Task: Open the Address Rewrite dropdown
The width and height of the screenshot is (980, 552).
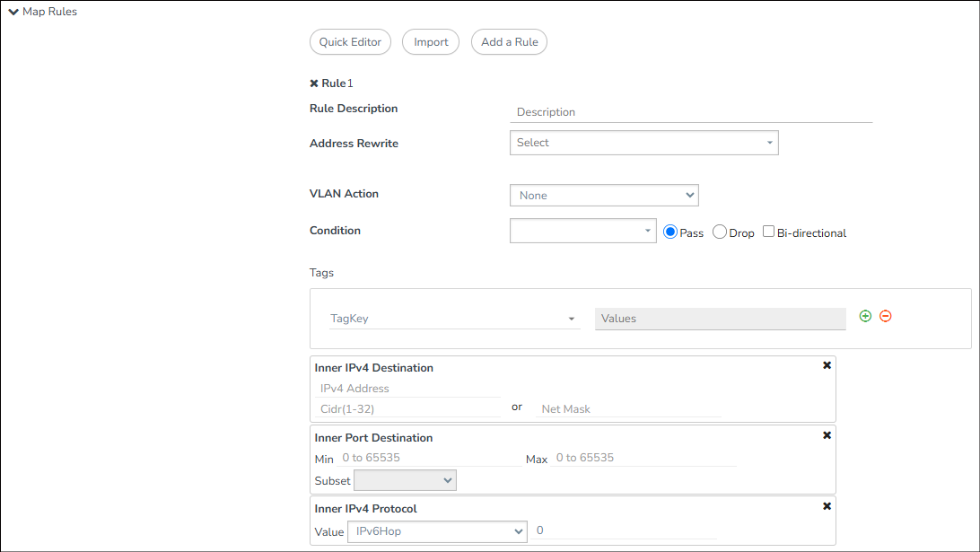Action: (x=643, y=143)
